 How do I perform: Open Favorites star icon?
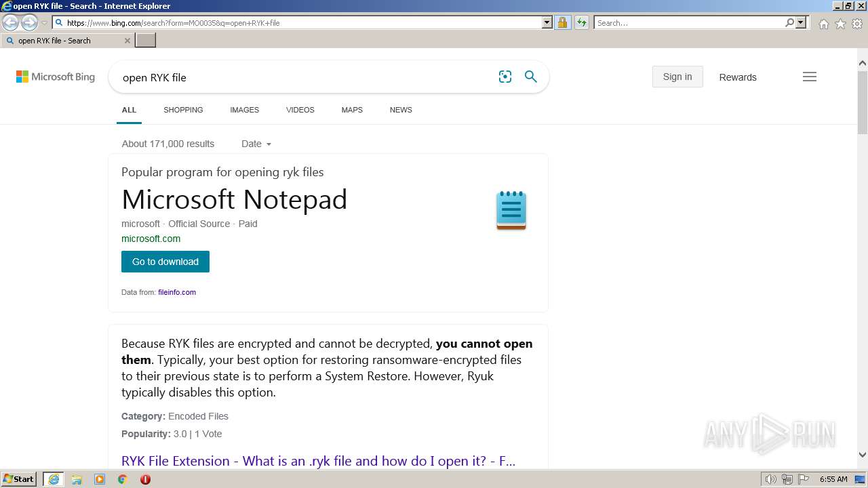840,24
